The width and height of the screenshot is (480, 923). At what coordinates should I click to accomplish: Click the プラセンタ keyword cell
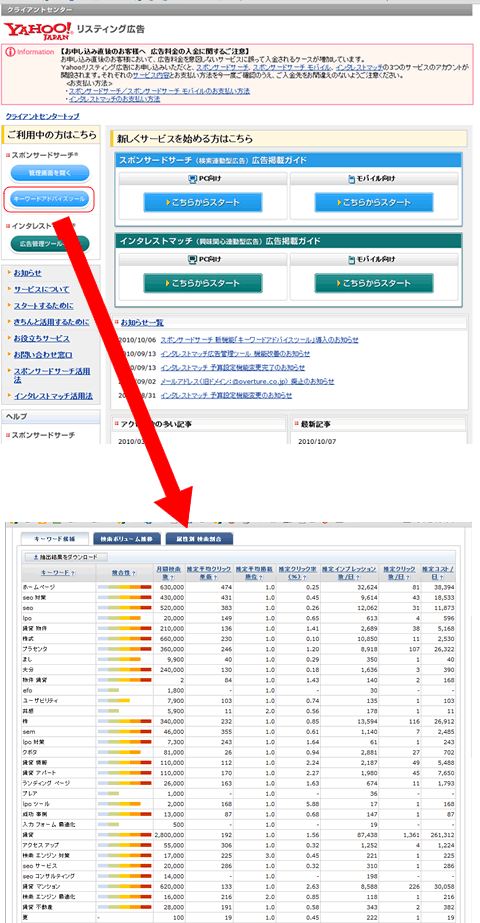click(59, 648)
